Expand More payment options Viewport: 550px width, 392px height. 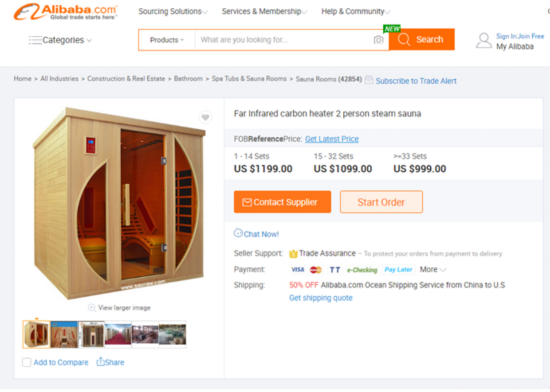433,269
